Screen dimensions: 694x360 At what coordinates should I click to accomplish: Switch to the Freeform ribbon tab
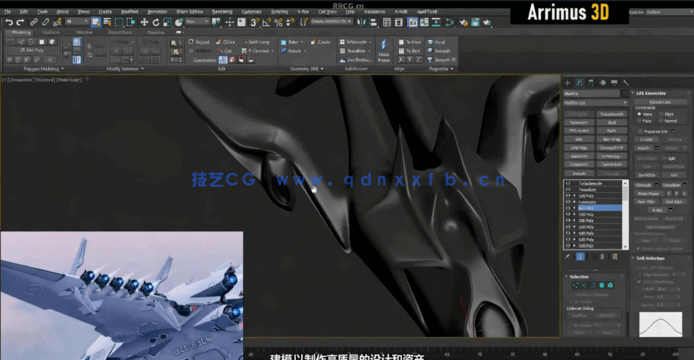50,32
